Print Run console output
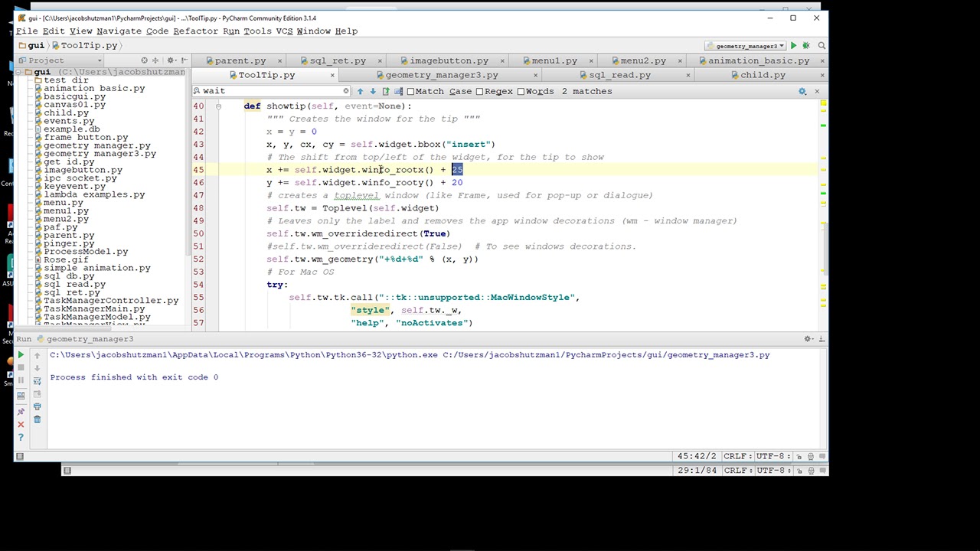 point(37,406)
